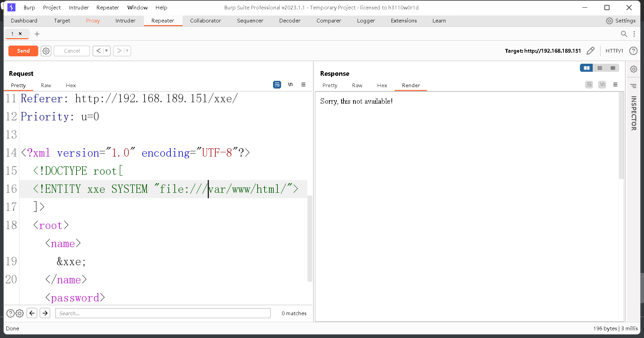Click the search magnifier in tab bar
Image resolution: width=644 pixels, height=338 pixels.
tap(624, 34)
